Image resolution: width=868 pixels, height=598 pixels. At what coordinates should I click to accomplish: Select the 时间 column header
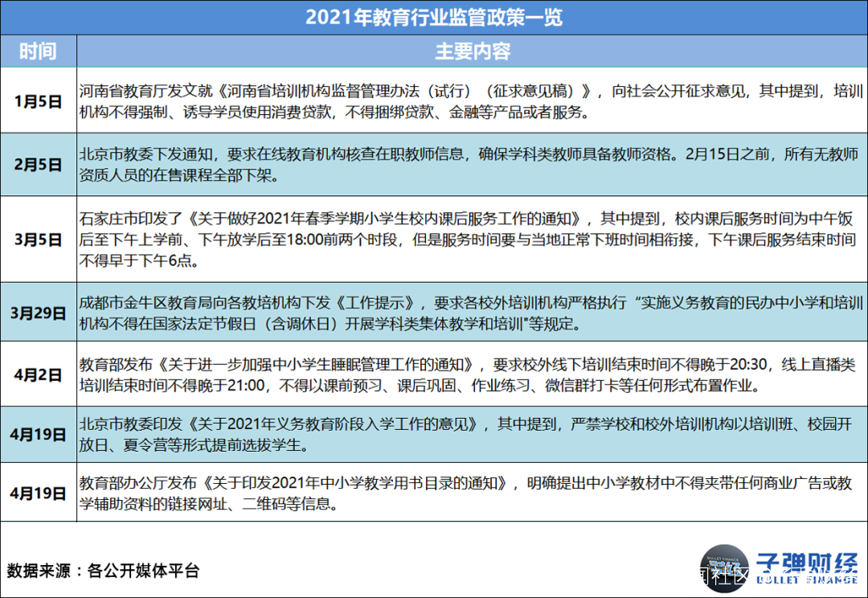coord(39,51)
